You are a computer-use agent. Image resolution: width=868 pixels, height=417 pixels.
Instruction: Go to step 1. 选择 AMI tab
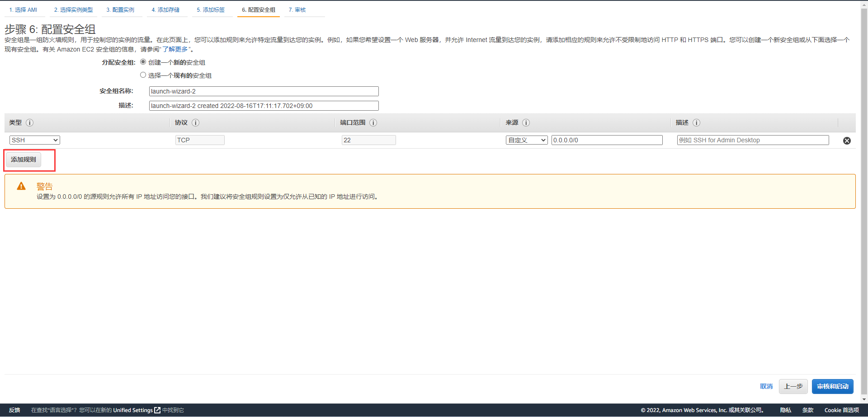(23, 9)
